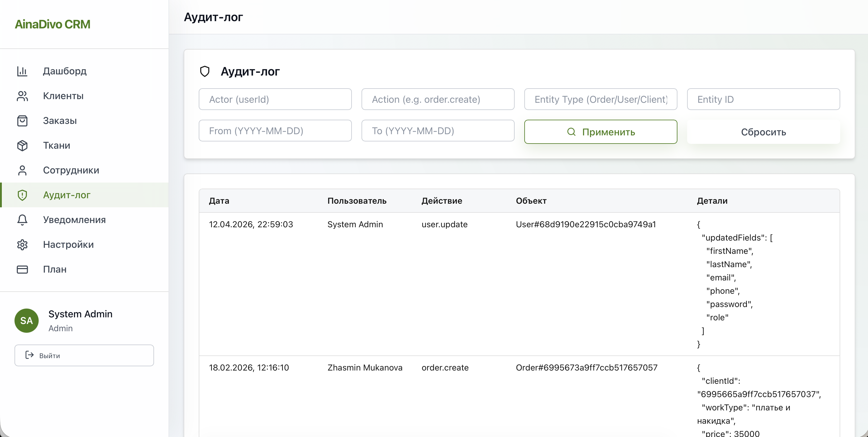Click the Настройки gear icon

click(x=22, y=244)
